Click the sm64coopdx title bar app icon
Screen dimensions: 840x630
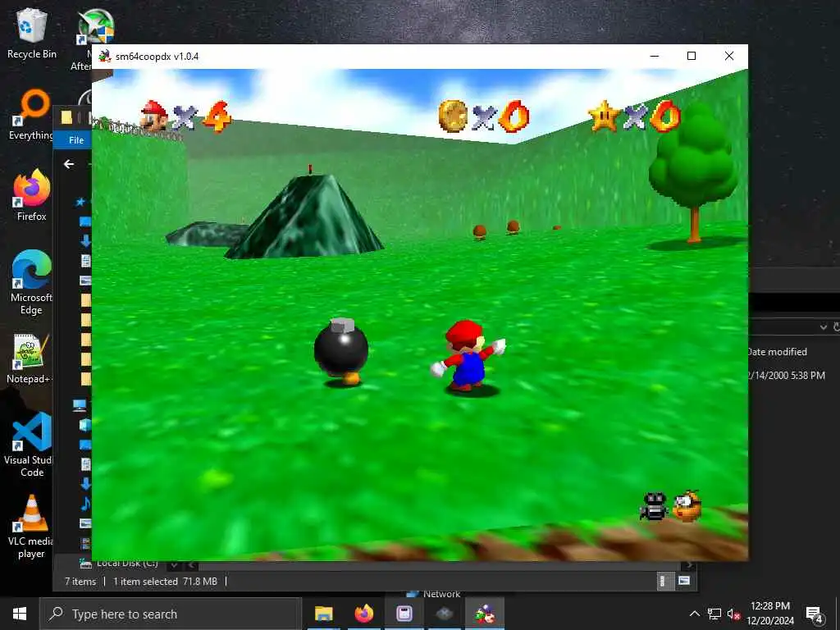pyautogui.click(x=105, y=56)
